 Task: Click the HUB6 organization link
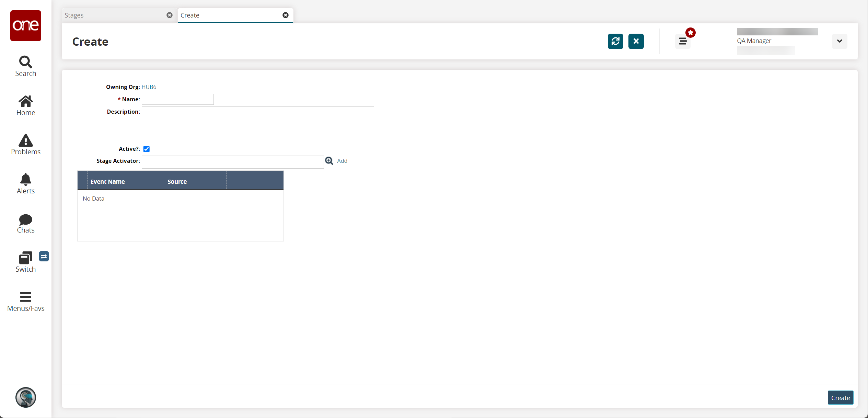tap(149, 87)
